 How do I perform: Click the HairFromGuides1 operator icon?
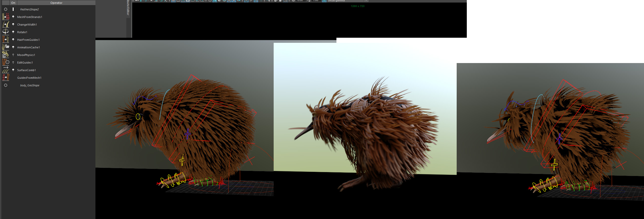[6, 40]
